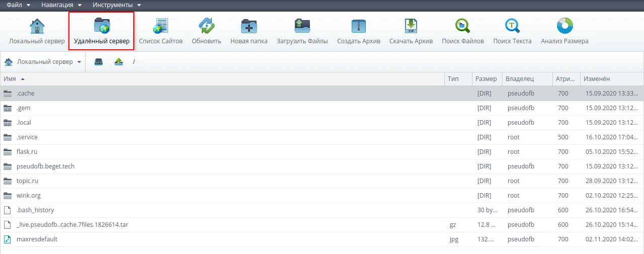Create a folder with Новая папка
Viewport: 644px width, 254px height.
coord(249,26)
